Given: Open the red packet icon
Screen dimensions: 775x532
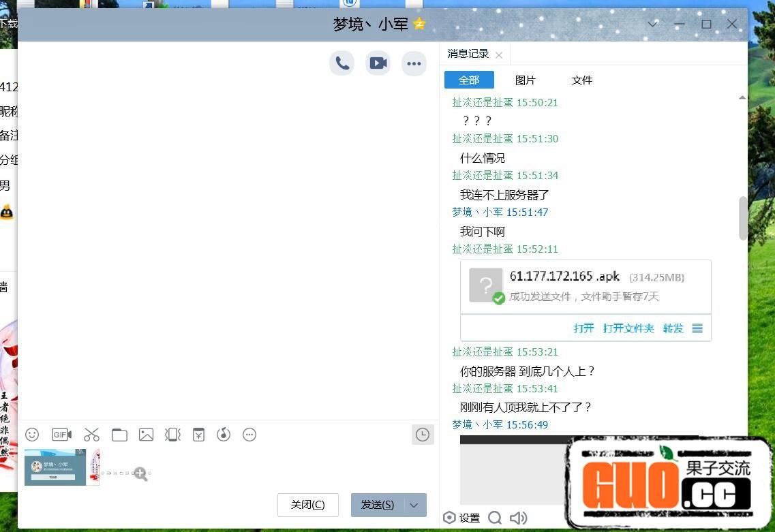Looking at the screenshot, I should pyautogui.click(x=198, y=435).
